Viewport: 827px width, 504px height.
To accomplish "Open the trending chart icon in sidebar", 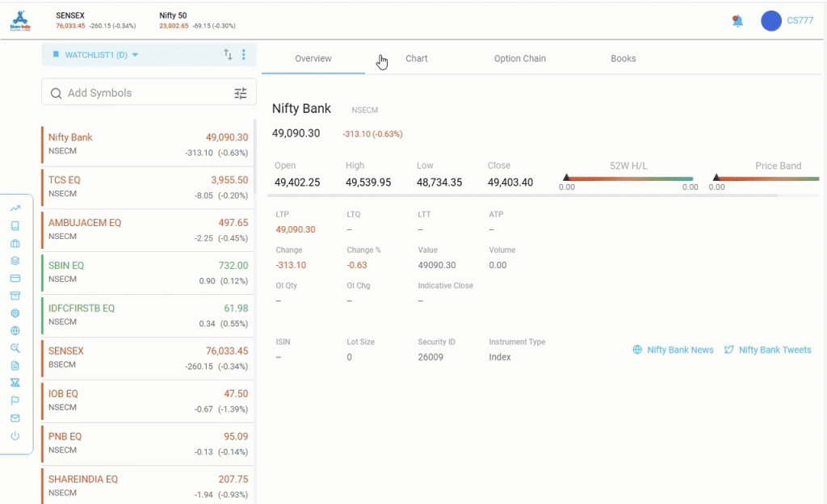I will (x=15, y=208).
